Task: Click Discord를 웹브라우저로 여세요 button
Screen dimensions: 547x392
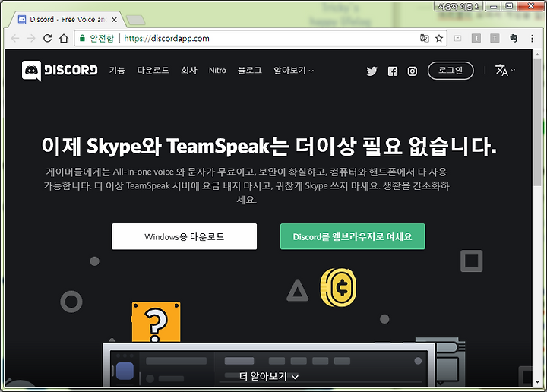Action: point(353,236)
